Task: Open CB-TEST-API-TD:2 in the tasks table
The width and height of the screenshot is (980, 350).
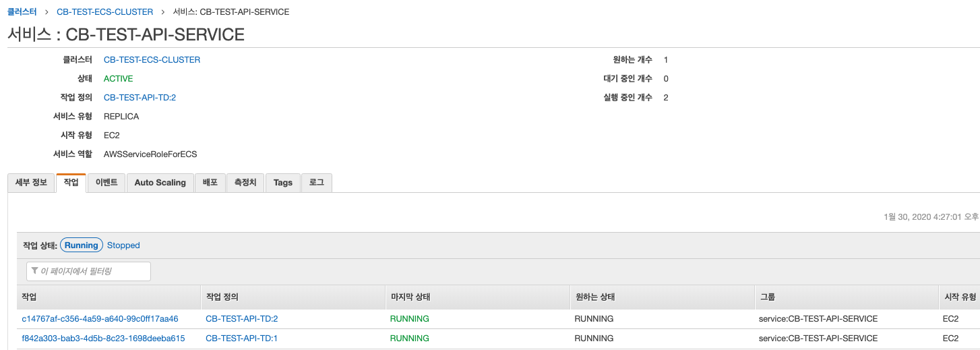Action: (241, 319)
